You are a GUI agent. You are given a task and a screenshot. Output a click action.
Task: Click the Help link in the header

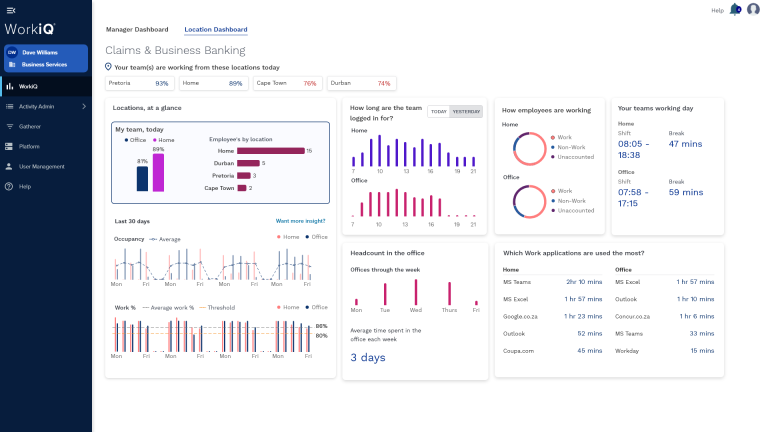[718, 10]
